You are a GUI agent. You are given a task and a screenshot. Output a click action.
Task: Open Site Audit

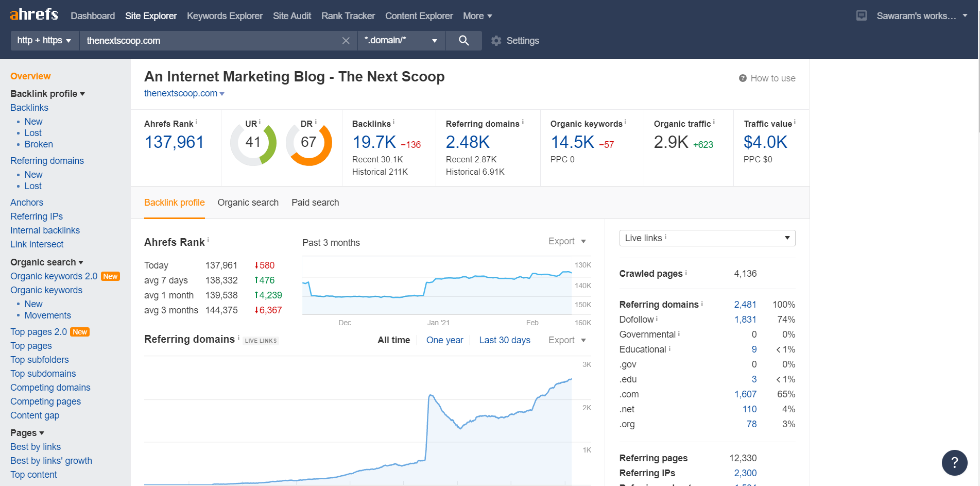292,16
